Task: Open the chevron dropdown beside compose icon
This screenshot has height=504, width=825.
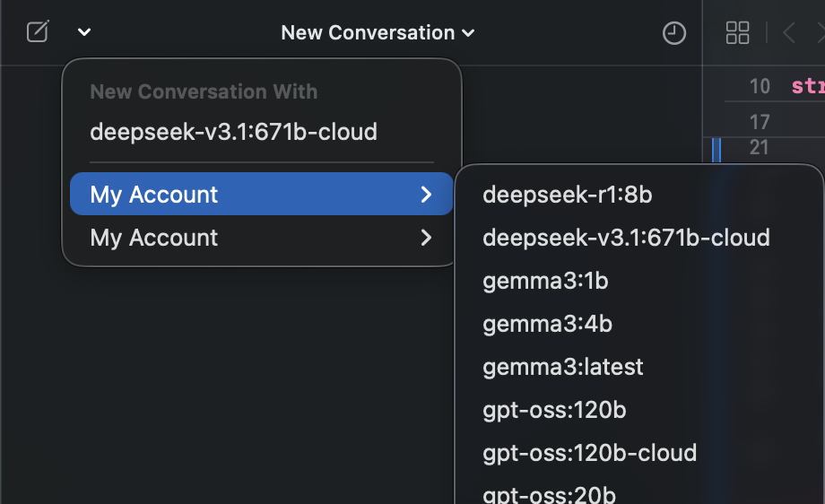Action: point(84,33)
